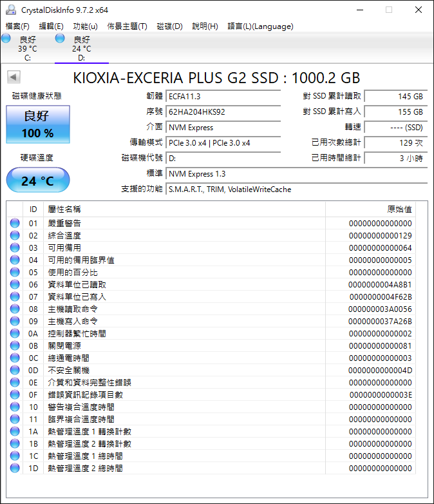This screenshot has height=504, width=434.
Task: Click the 韌體 field ECFA11.3
Action: click(223, 96)
